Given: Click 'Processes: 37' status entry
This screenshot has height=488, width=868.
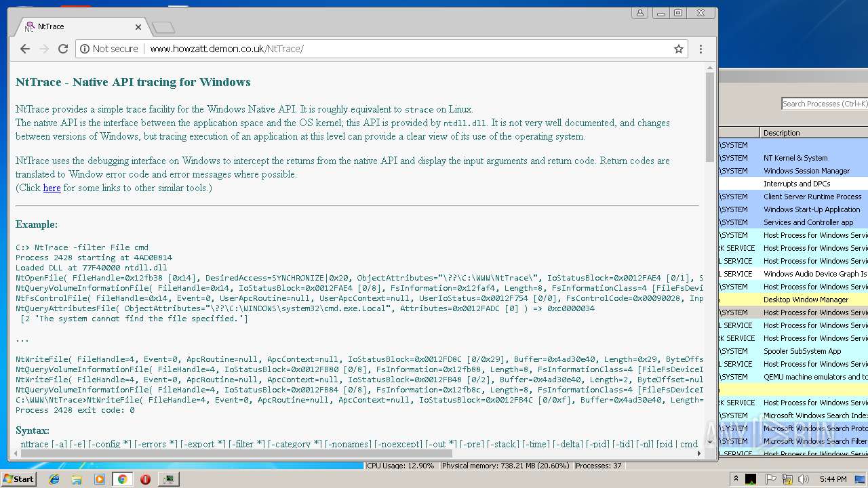Looking at the screenshot, I should coord(598,466).
